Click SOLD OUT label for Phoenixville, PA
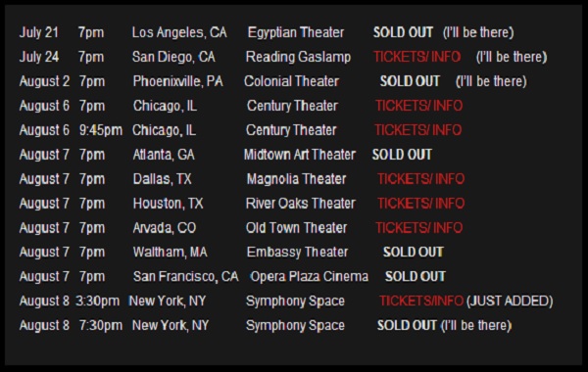588x372 pixels. coord(410,81)
